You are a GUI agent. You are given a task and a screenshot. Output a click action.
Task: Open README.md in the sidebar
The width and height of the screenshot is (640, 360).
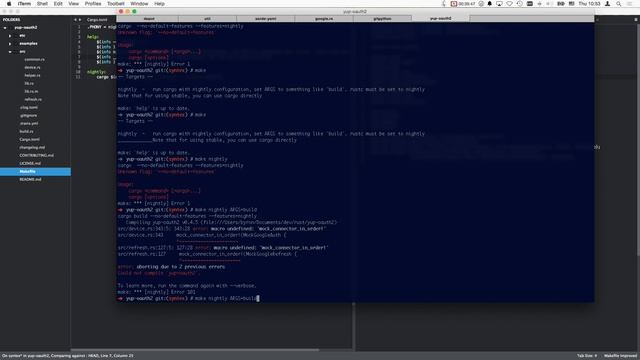point(31,179)
